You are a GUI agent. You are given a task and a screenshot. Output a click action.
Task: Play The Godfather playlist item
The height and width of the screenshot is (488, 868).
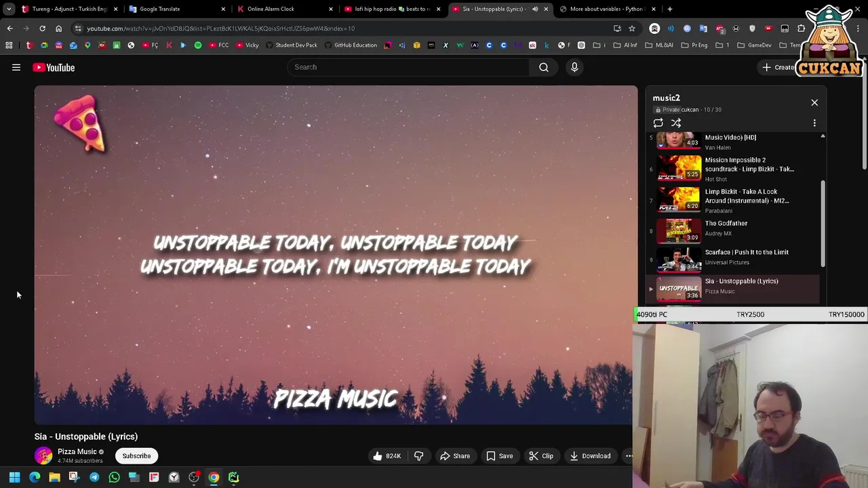point(735,230)
